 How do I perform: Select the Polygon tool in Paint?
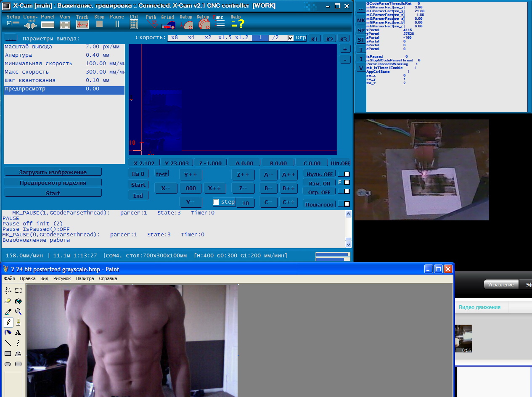[19, 354]
